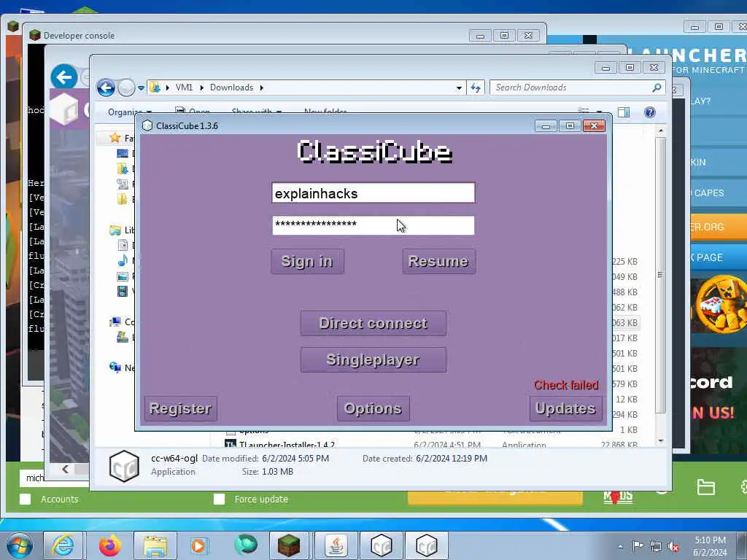The height and width of the screenshot is (560, 747).
Task: Click the red 'Check failed' status text
Action: 566,385
